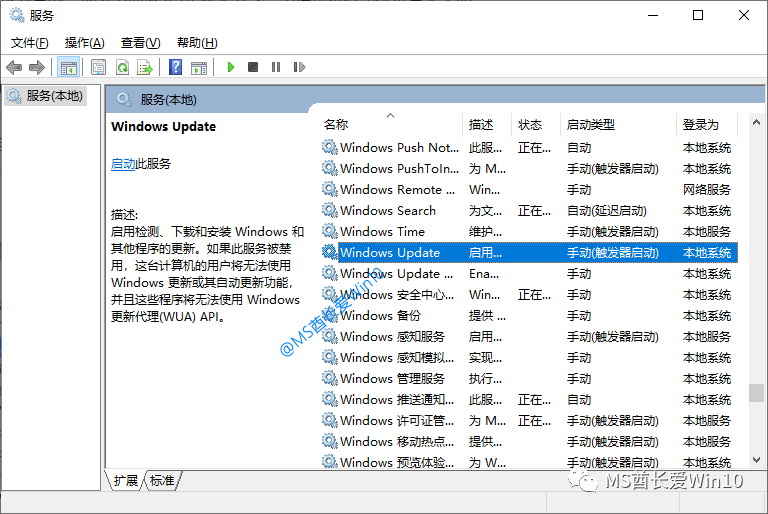
Task: Switch to the 扩展 tab
Action: 126,481
